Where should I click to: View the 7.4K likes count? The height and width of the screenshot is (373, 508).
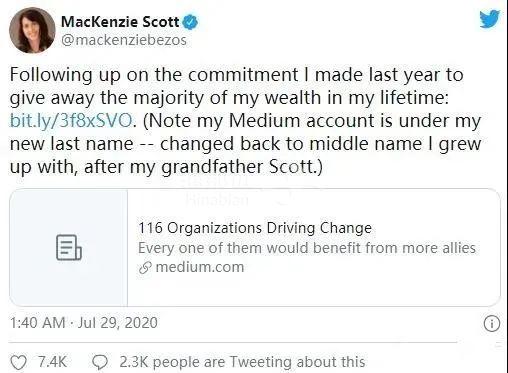coord(52,362)
